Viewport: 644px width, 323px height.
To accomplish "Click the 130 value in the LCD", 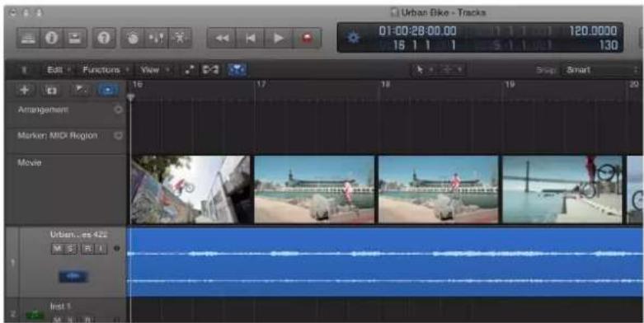I will [609, 45].
